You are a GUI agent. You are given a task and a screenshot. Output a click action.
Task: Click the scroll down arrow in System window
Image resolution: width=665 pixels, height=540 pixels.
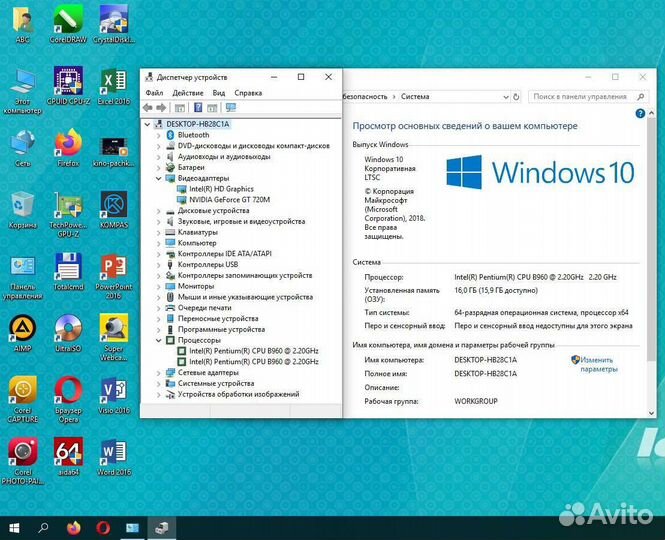pos(651,413)
